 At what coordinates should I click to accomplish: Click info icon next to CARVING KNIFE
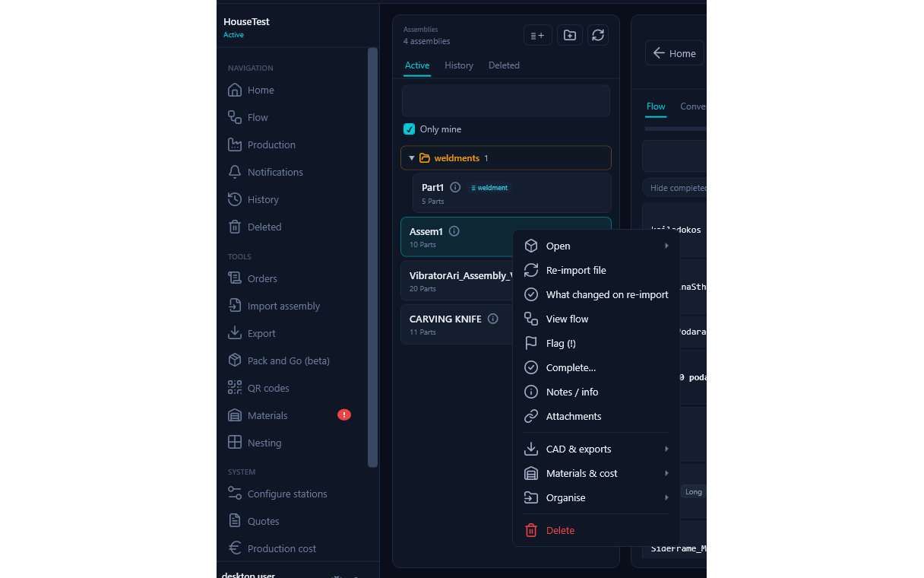[492, 319]
